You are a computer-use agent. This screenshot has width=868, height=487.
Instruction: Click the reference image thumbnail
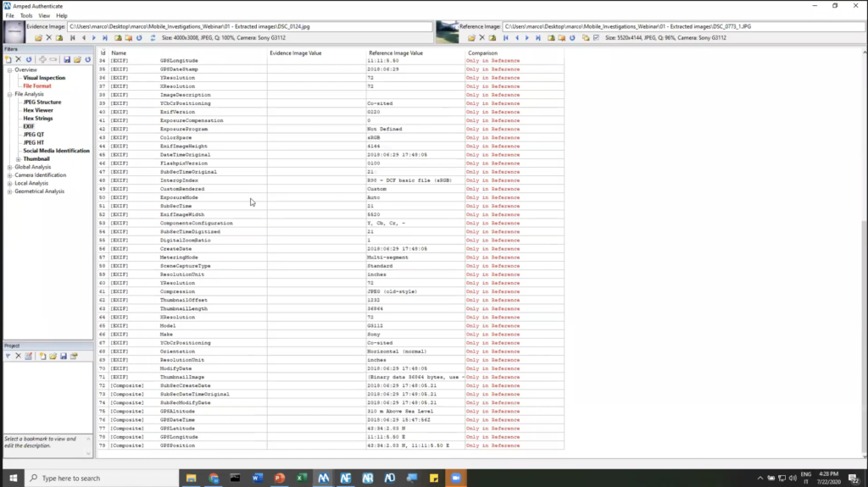coord(448,32)
